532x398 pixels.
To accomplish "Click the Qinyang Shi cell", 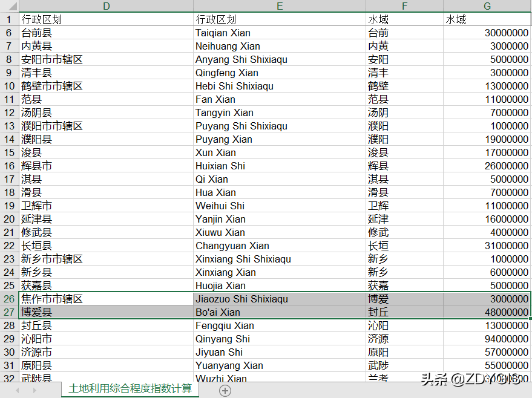I will pyautogui.click(x=280, y=339).
